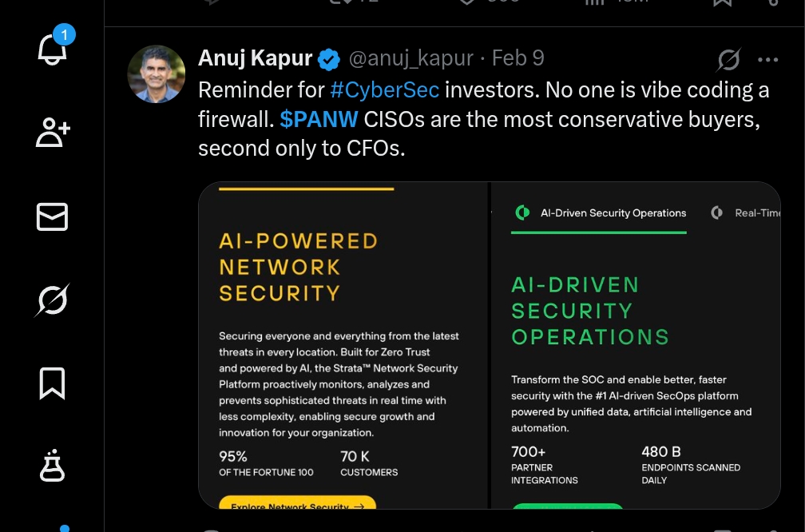Expand the three-dot More menu on the post
This screenshot has width=805, height=532.
pyautogui.click(x=767, y=59)
